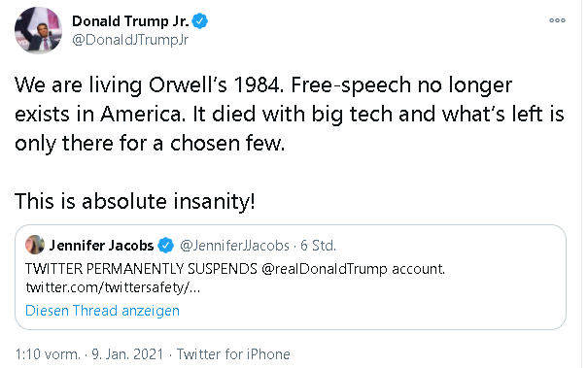The width and height of the screenshot is (588, 368).
Task: Click 'Diesen Thread anzeigen' link
Action: (x=102, y=311)
